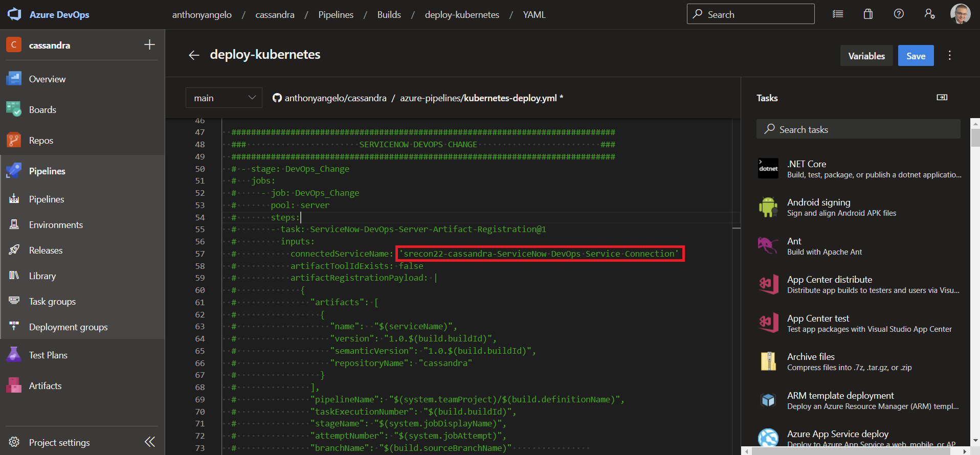Open the Pipelines sub-item in sidebar
This screenshot has height=455, width=980.
(x=82, y=199)
